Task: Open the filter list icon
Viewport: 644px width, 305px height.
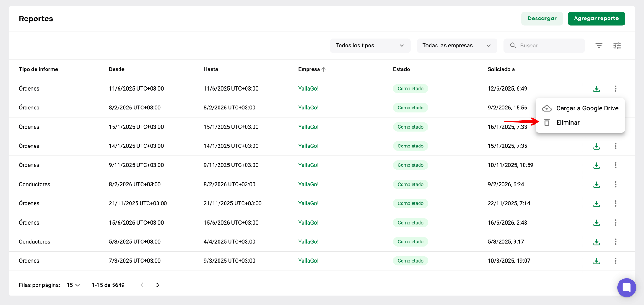Action: pos(599,46)
